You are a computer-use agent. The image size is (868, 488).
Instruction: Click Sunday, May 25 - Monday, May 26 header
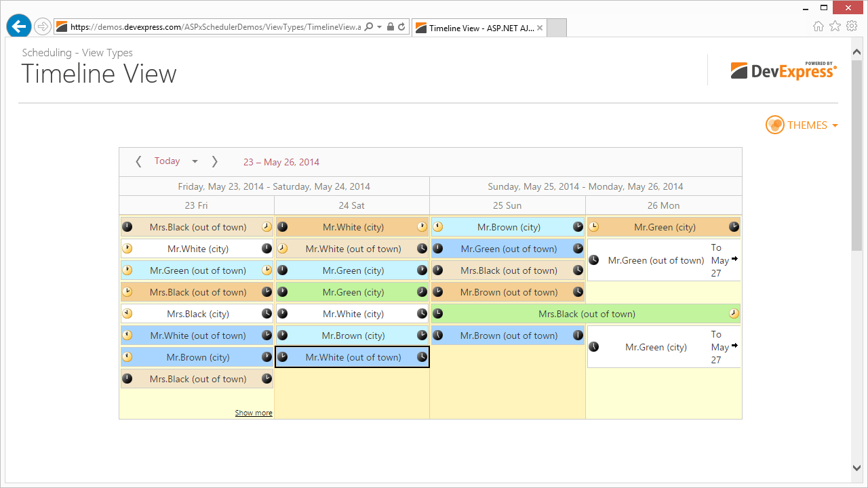[586, 186]
